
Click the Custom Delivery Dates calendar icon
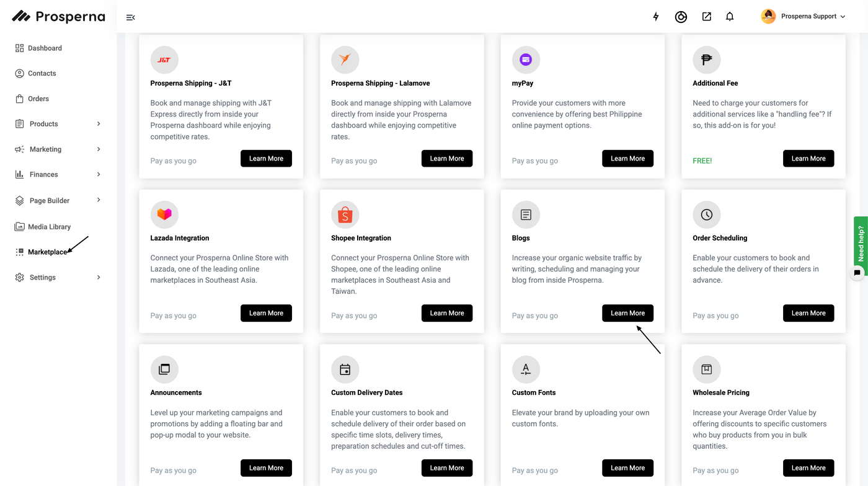(345, 369)
